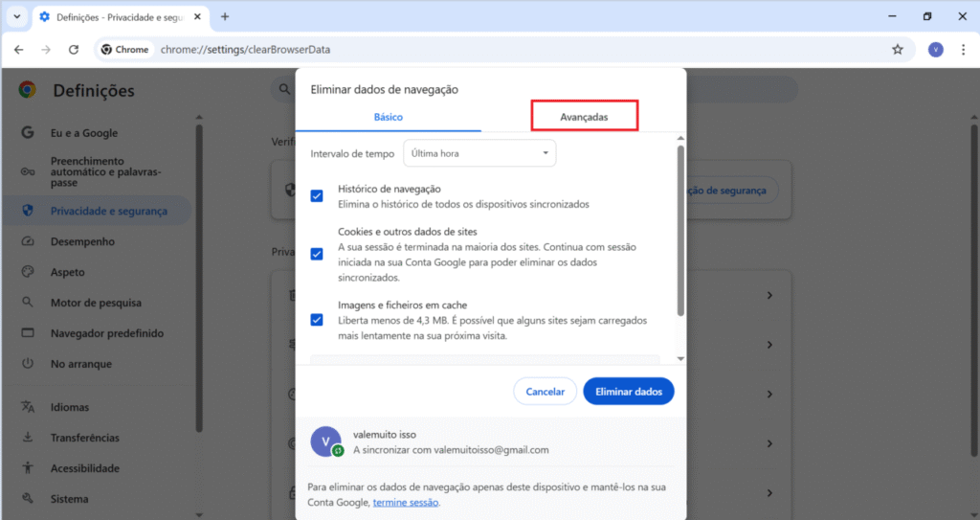Click the magnifier Motor de pesquisa icon

click(x=28, y=303)
